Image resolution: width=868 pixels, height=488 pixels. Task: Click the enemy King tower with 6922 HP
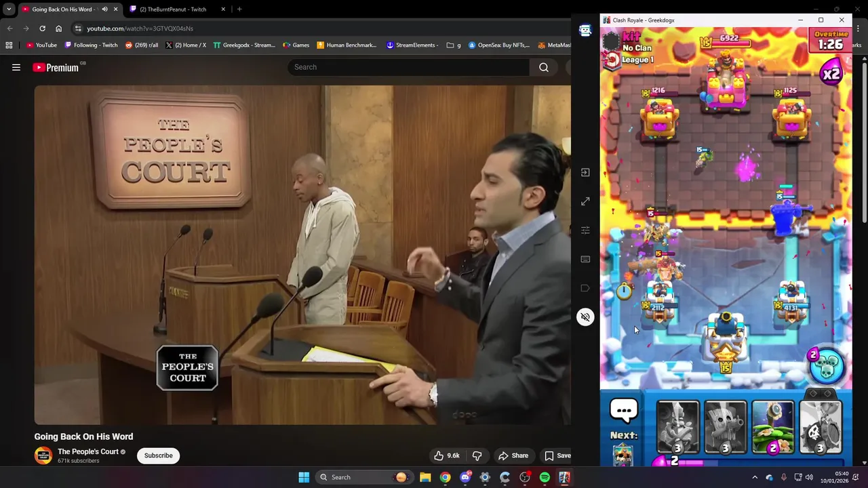coord(726,81)
